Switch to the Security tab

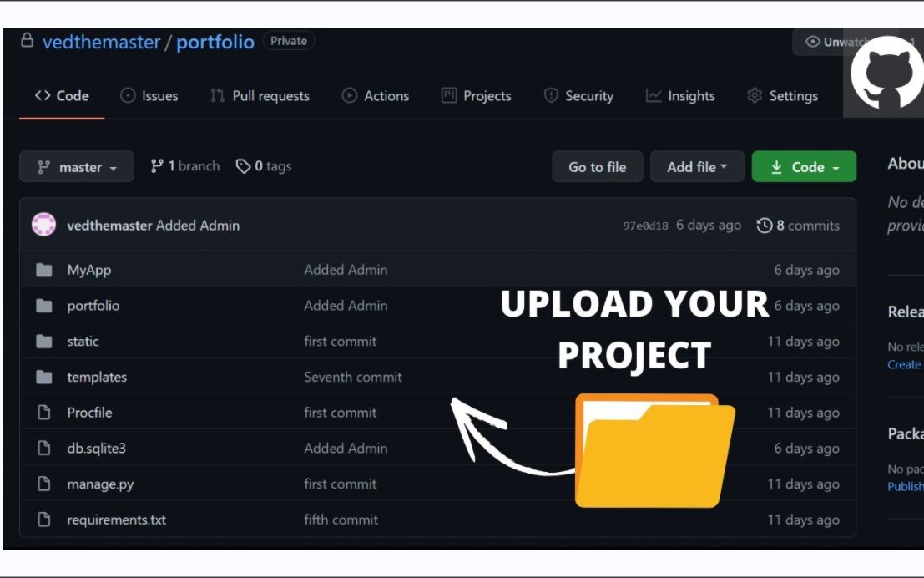pyautogui.click(x=578, y=95)
